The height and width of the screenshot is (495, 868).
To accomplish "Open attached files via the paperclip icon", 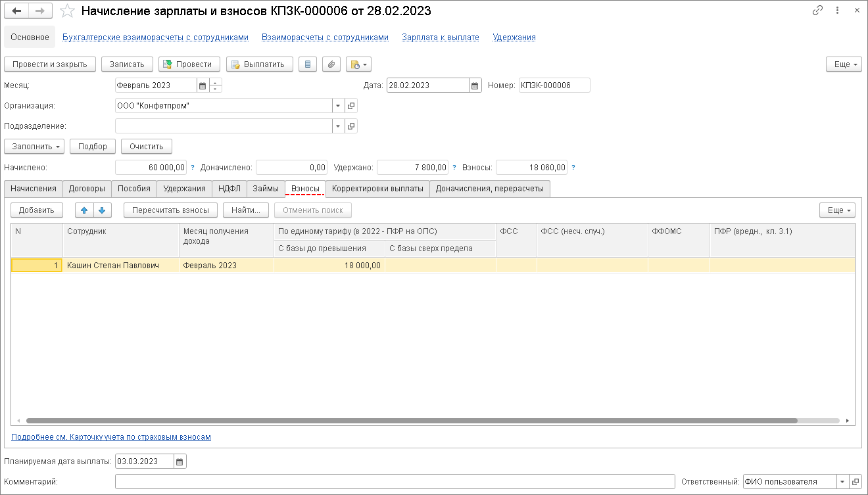I will [x=331, y=64].
